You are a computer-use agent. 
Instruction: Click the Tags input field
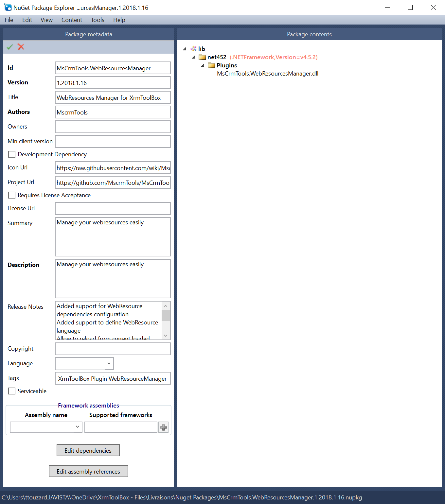[x=113, y=378]
